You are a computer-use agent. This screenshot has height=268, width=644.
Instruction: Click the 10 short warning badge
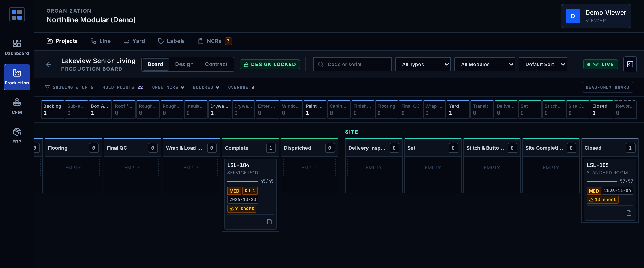[602, 200]
